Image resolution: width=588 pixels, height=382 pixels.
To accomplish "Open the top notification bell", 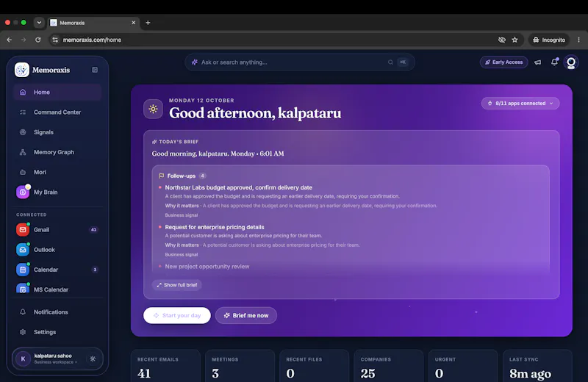I will [554, 62].
